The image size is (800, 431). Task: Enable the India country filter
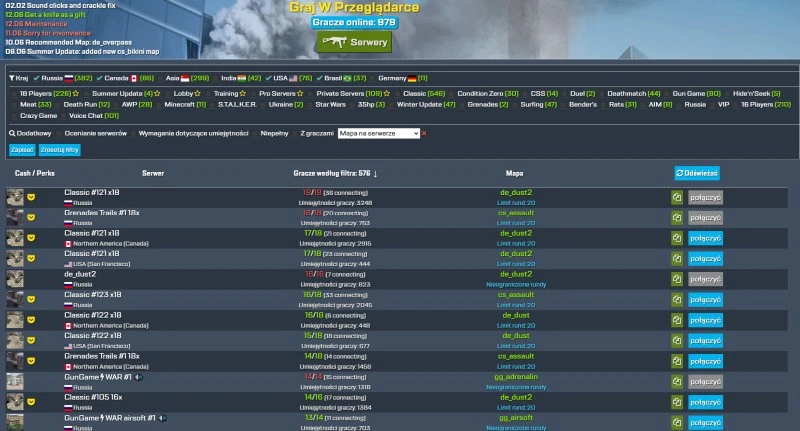point(216,79)
